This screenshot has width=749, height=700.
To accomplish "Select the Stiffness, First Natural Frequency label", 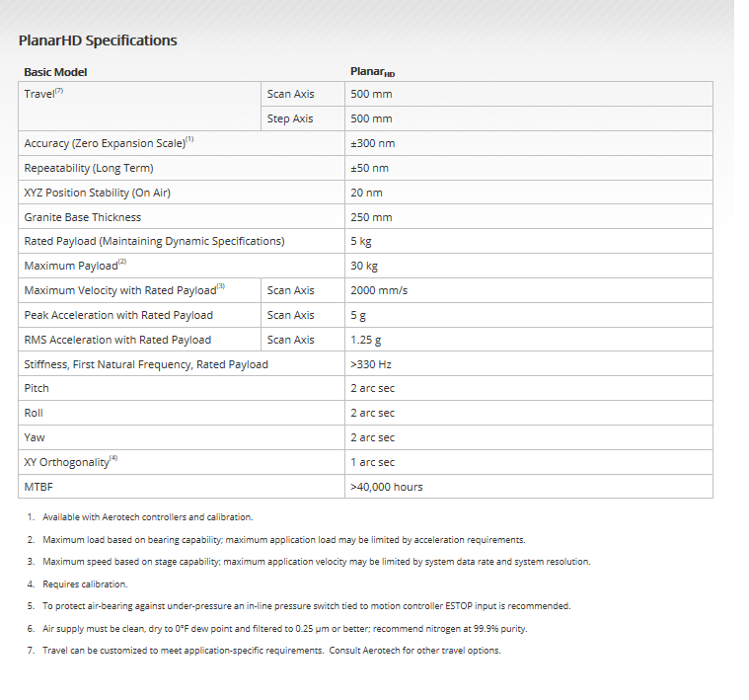I will click(146, 364).
